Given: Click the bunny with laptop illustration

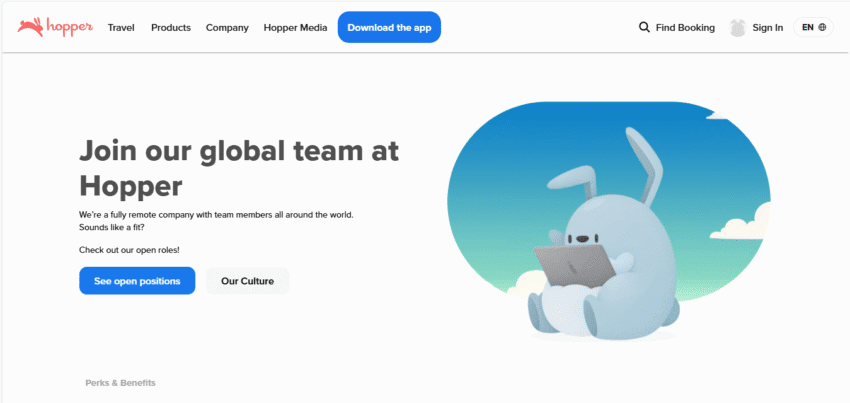Looking at the screenshot, I should tap(607, 221).
